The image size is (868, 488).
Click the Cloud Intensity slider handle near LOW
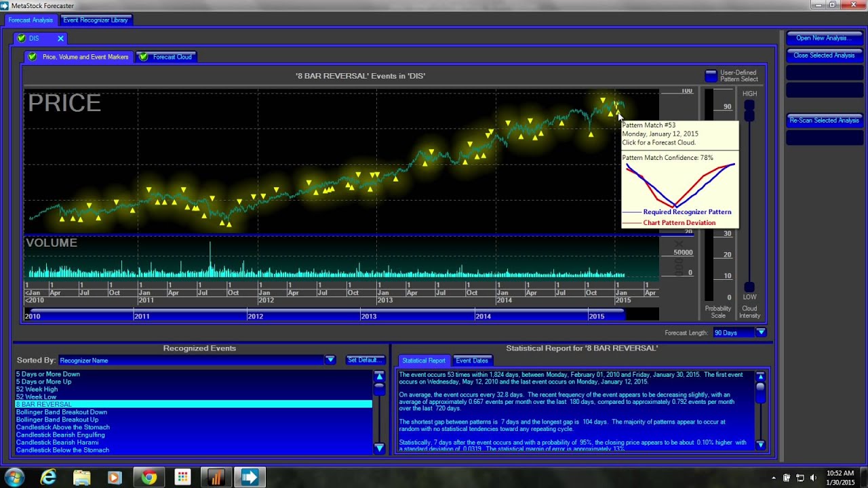coord(749,287)
